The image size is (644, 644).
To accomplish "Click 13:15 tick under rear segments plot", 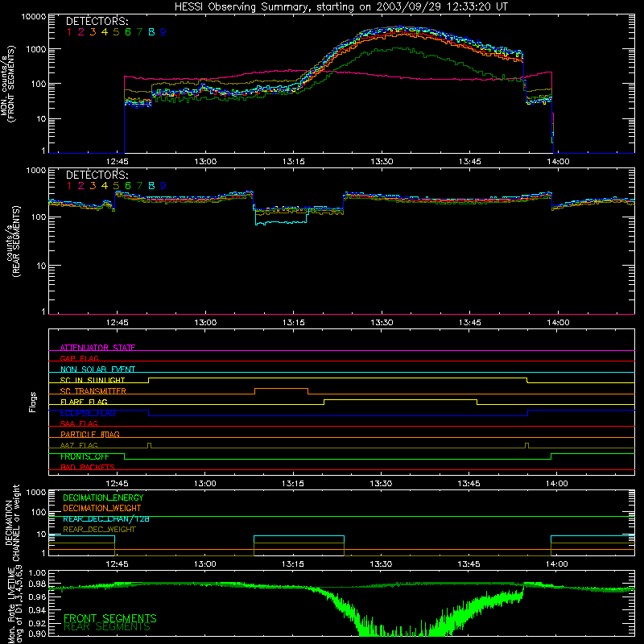I will click(x=293, y=323).
